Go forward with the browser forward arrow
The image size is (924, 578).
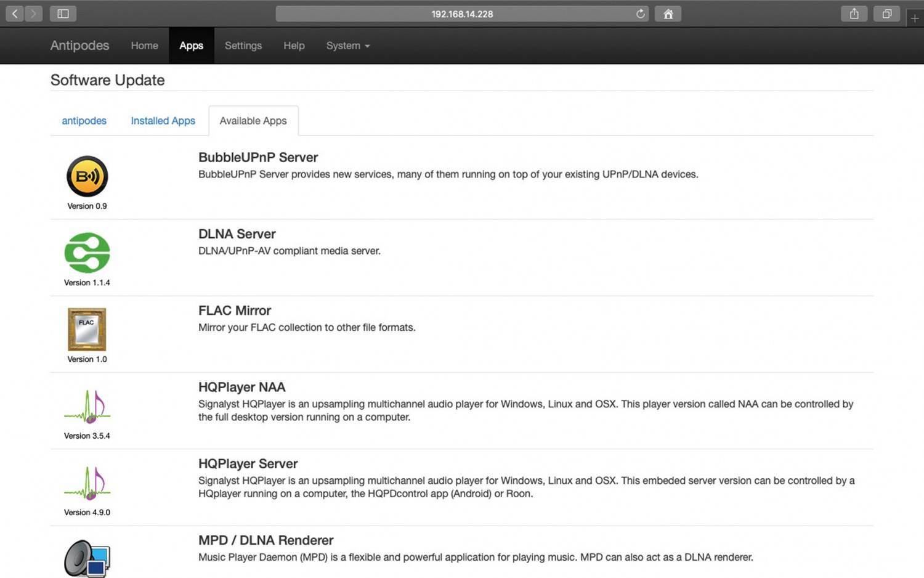pos(33,14)
